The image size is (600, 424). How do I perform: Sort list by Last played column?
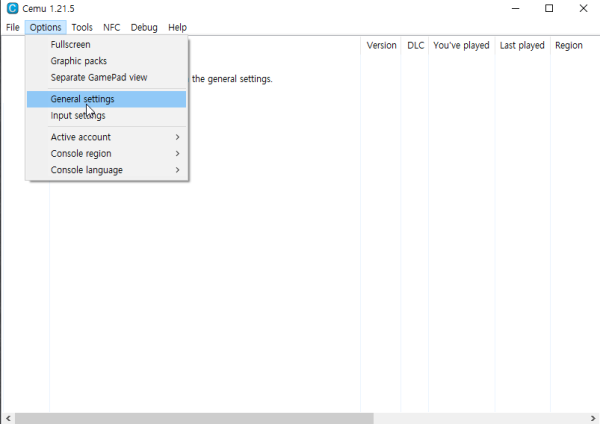522,45
